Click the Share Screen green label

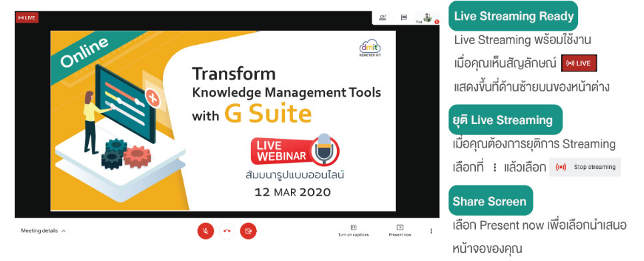tap(491, 200)
